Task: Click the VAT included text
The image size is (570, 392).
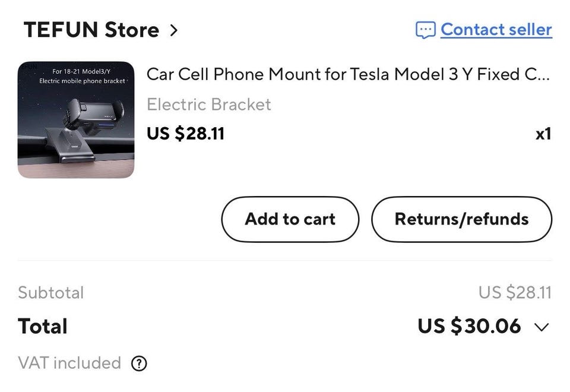Action: (69, 363)
